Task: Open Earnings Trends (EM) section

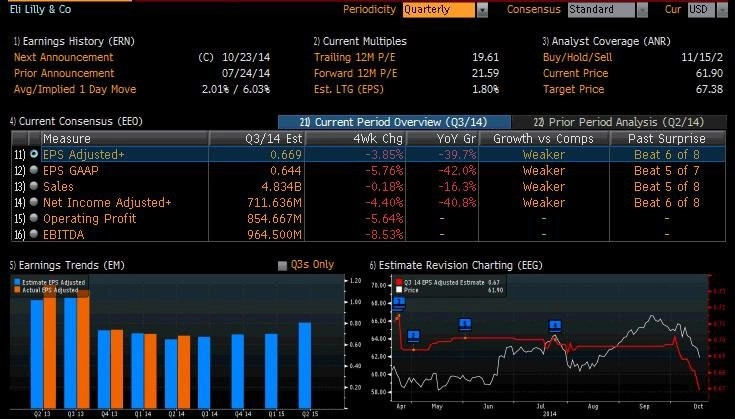Action: 67,265
